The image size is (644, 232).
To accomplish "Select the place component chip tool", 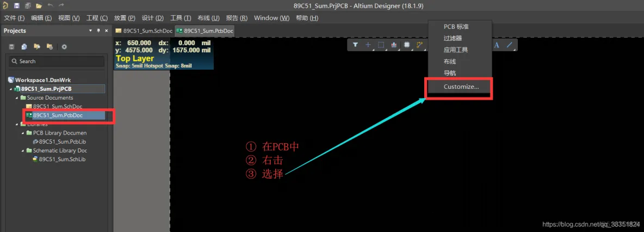I will tap(407, 45).
